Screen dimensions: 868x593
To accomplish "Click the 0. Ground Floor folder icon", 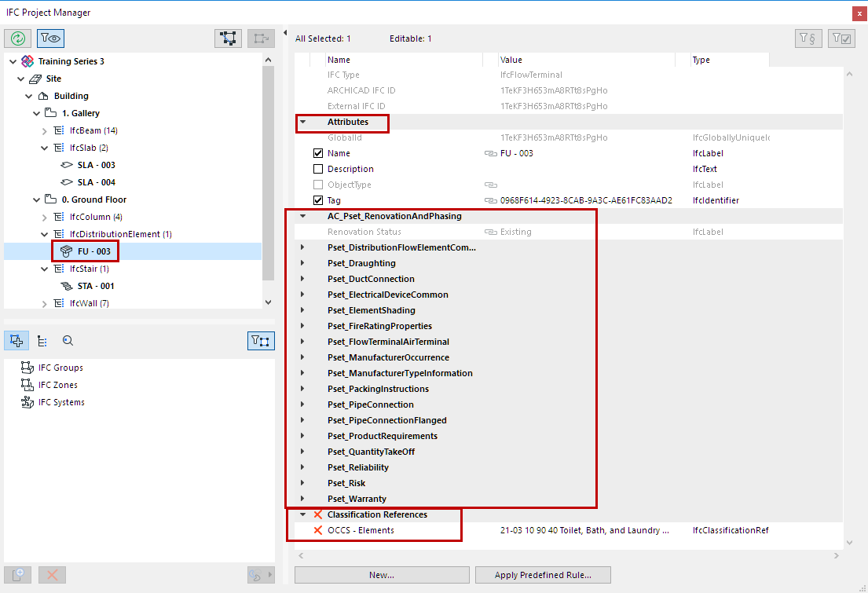I will click(50, 199).
